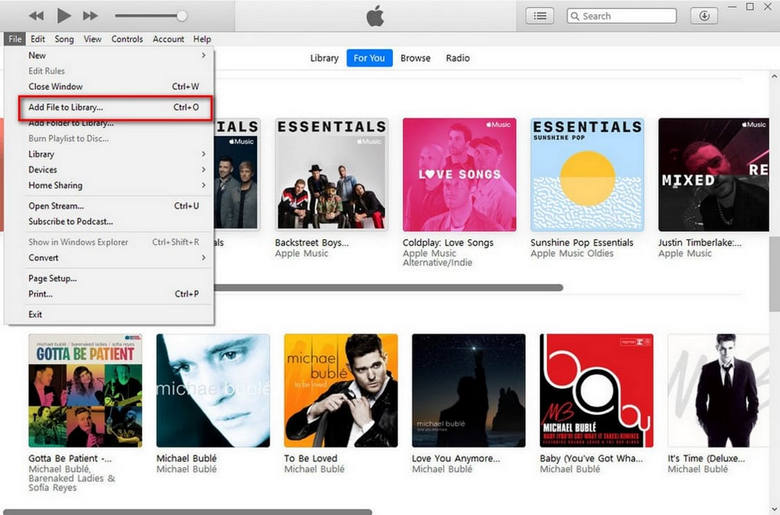Click the downloads icon in toolbar

pos(704,16)
